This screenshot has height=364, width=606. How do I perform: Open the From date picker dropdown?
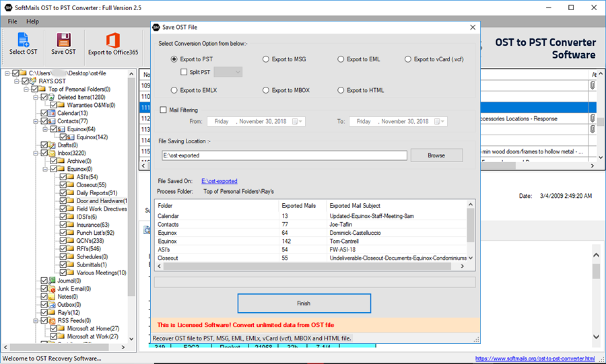pyautogui.click(x=299, y=122)
